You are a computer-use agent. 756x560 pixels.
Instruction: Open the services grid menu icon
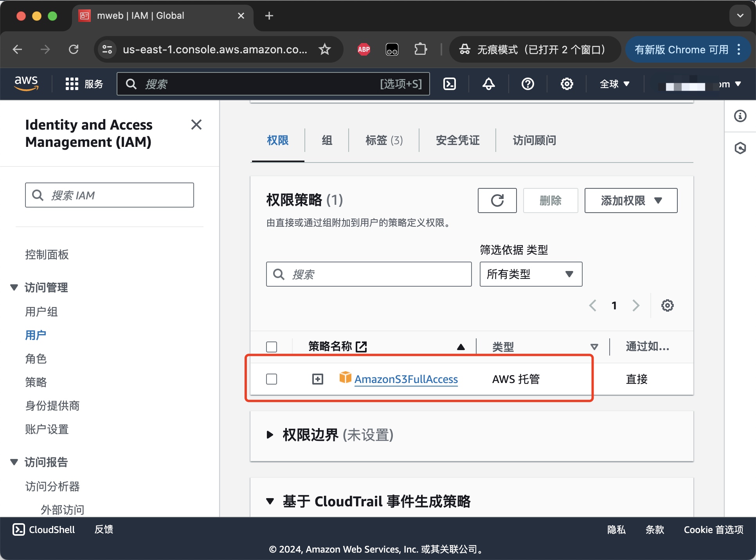[x=72, y=84]
